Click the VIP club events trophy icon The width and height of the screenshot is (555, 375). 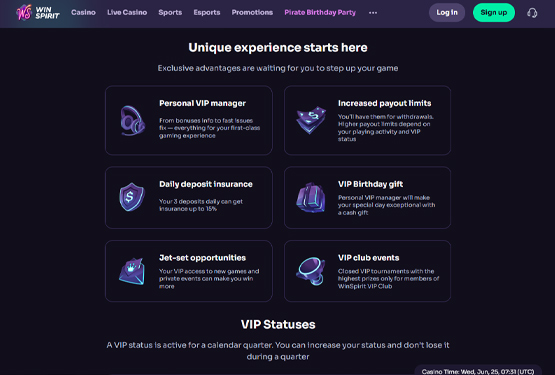311,271
